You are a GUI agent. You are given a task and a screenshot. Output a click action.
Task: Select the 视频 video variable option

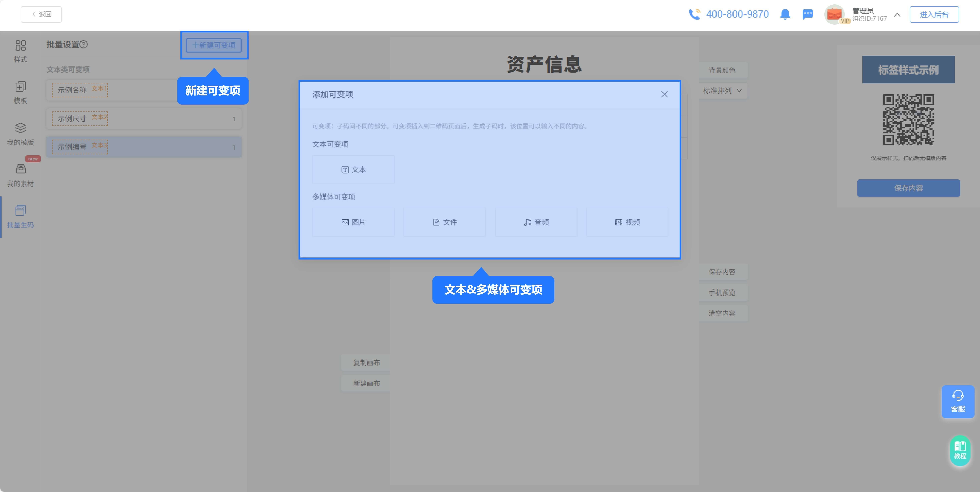coord(627,222)
